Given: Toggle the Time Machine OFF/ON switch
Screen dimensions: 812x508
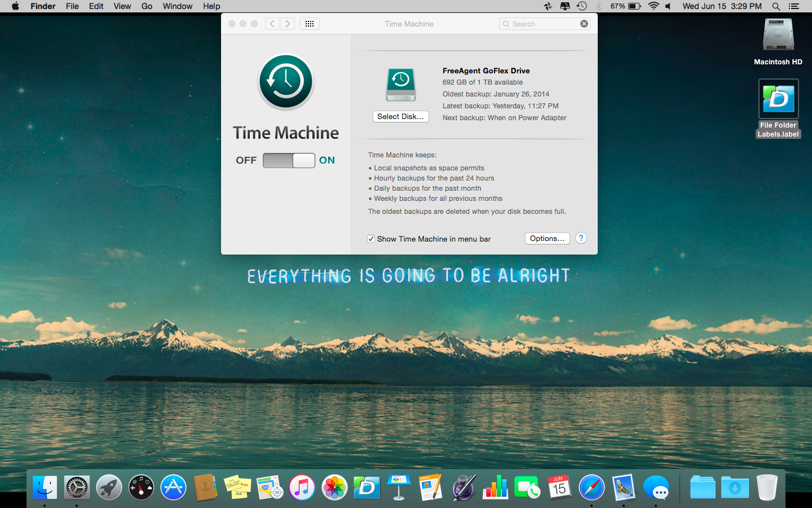Looking at the screenshot, I should (289, 160).
